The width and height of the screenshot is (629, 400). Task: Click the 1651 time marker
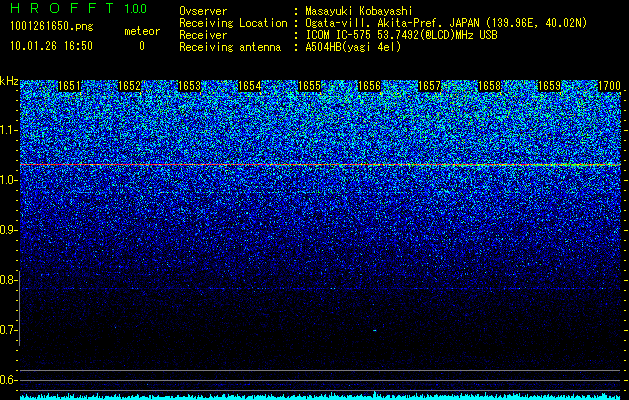coord(69,86)
